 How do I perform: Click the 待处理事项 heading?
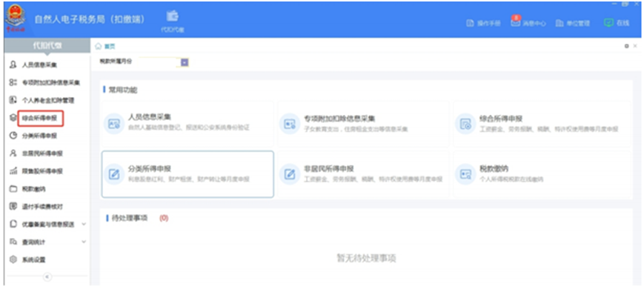point(129,218)
